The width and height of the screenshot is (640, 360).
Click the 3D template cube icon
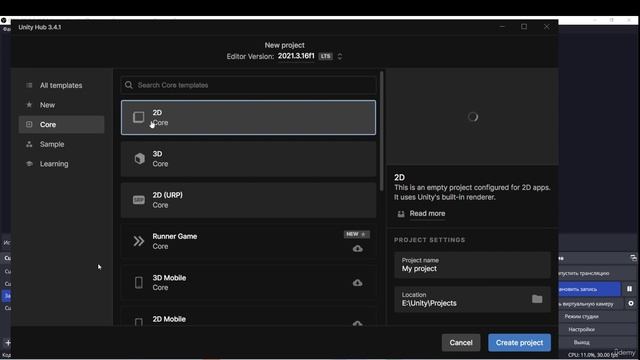(x=139, y=158)
